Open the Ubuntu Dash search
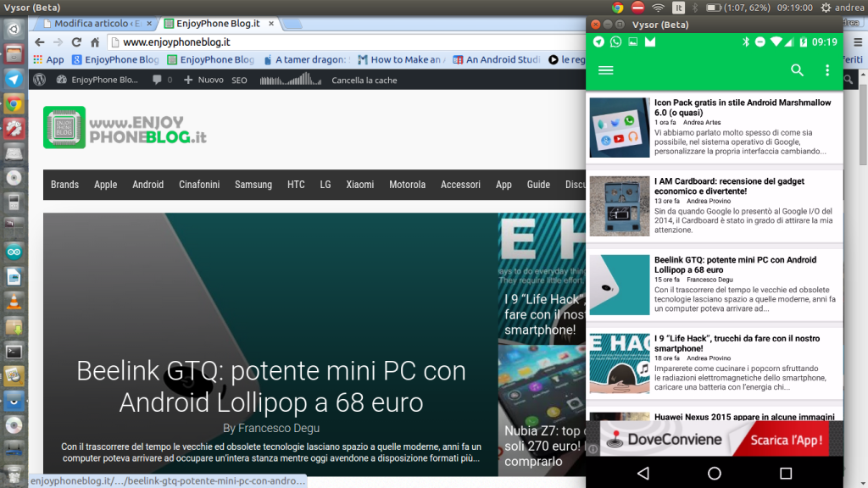The width and height of the screenshot is (868, 488). [x=14, y=30]
